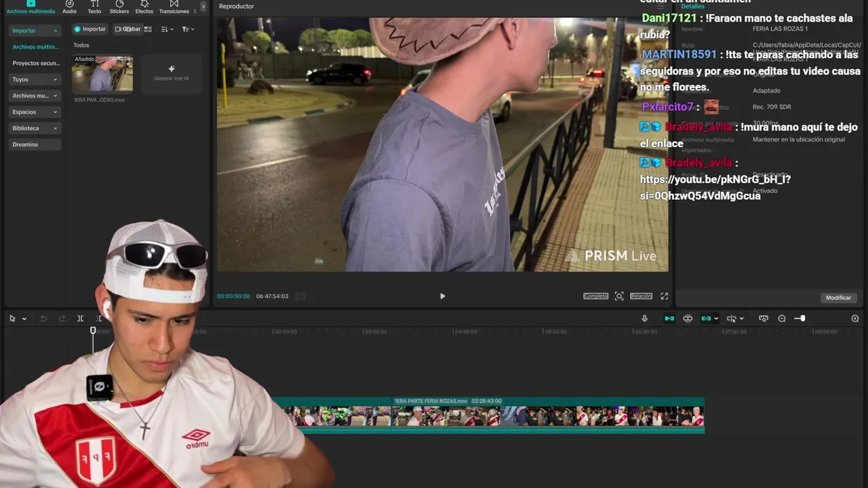Image resolution: width=868 pixels, height=488 pixels.
Task: Enter fullscreen preview mode
Action: point(665,296)
